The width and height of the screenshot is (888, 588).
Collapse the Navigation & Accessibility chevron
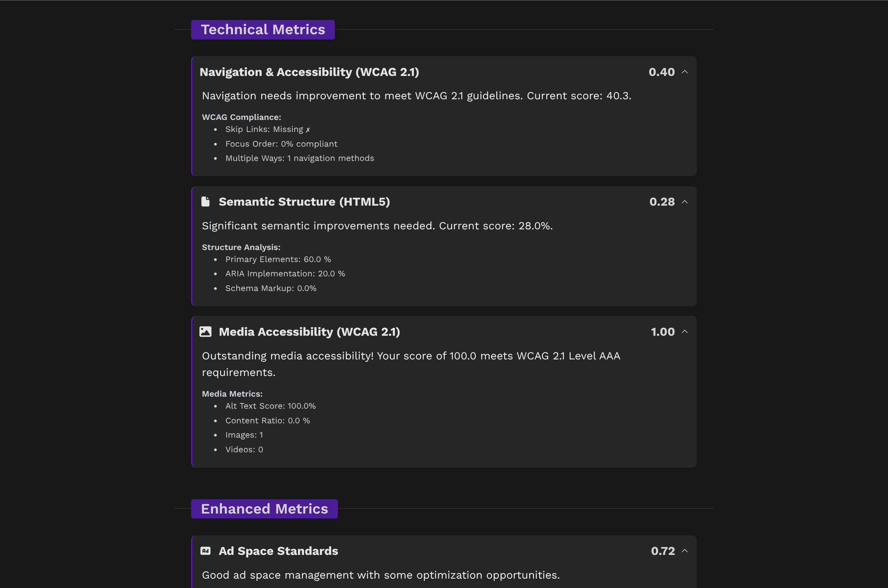[x=685, y=72]
